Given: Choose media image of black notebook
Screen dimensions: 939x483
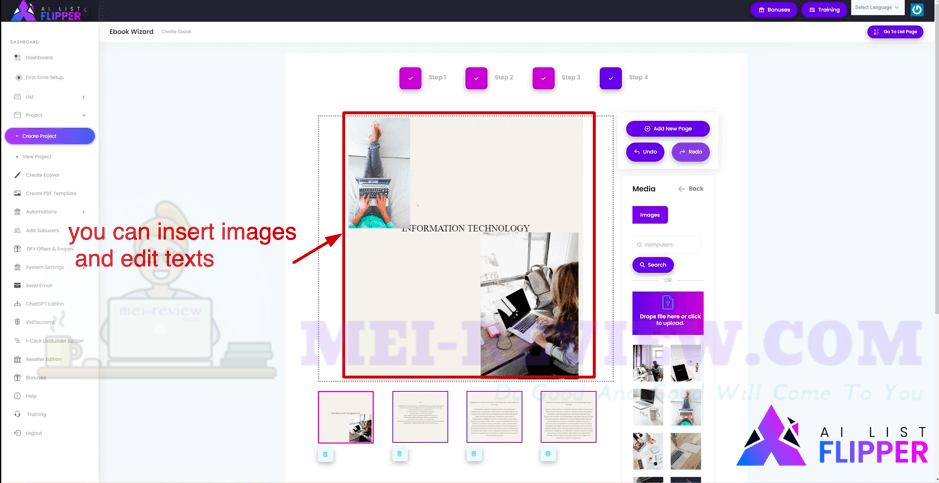Looking at the screenshot, I should [x=686, y=363].
